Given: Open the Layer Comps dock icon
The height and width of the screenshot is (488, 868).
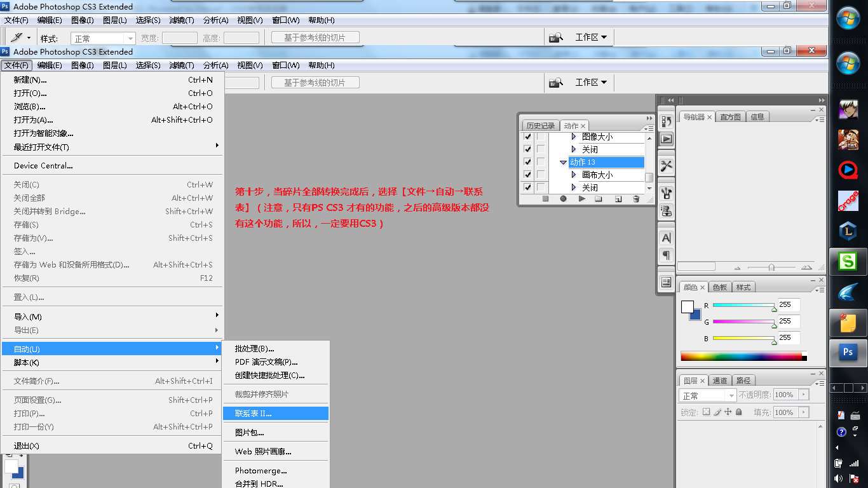Looking at the screenshot, I should [x=667, y=282].
